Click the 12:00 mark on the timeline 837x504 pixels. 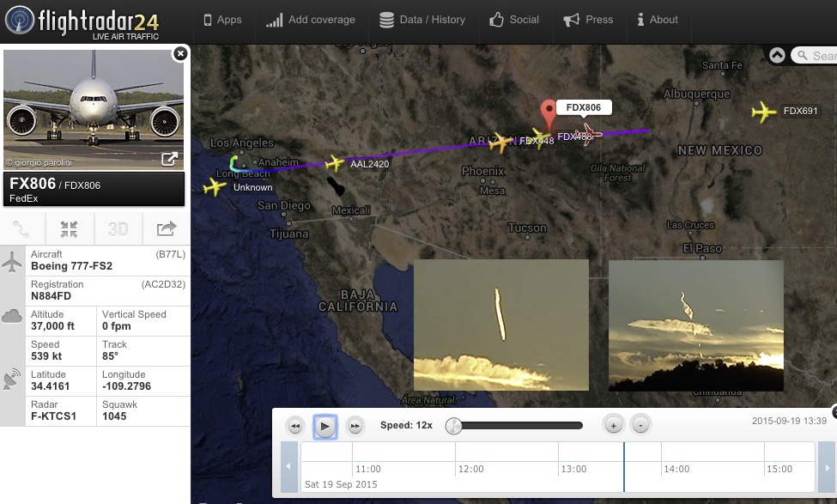click(470, 469)
